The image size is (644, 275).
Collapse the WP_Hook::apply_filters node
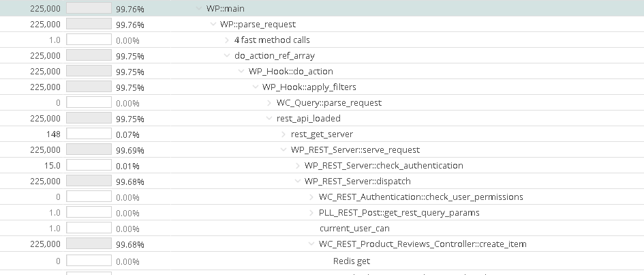256,87
